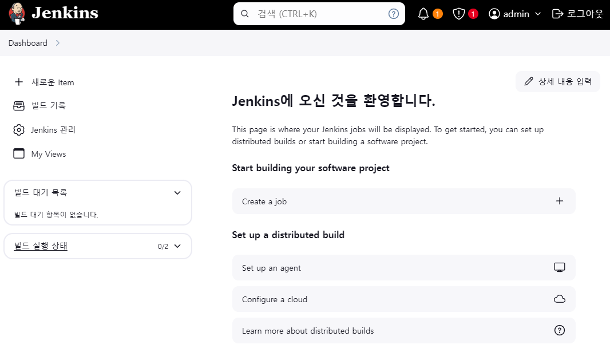Open search help question mark icon
This screenshot has width=610, height=364.
[394, 14]
